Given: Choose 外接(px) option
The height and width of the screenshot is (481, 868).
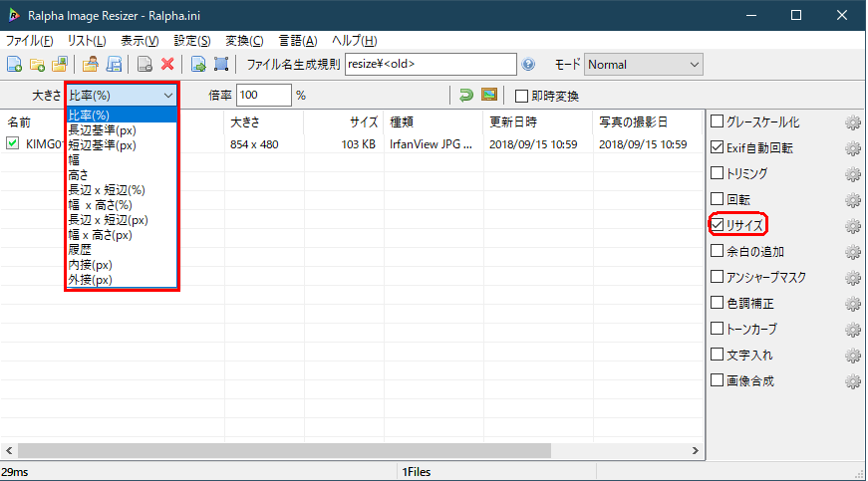Looking at the screenshot, I should [122, 280].
